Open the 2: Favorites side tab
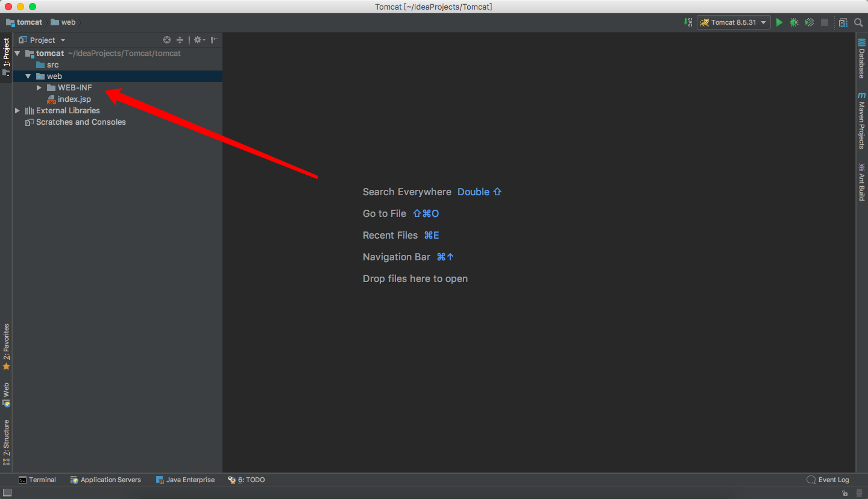The image size is (868, 499). [6, 347]
